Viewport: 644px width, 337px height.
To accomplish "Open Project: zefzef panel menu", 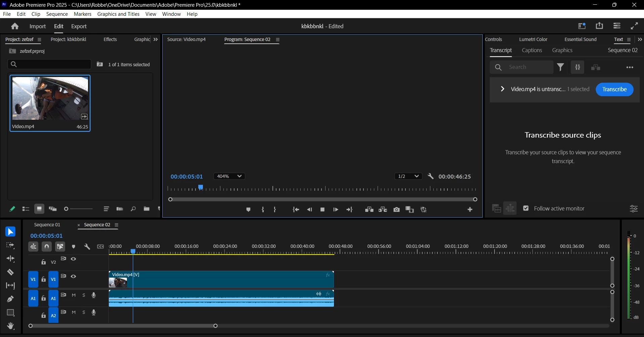I will pyautogui.click(x=39, y=39).
